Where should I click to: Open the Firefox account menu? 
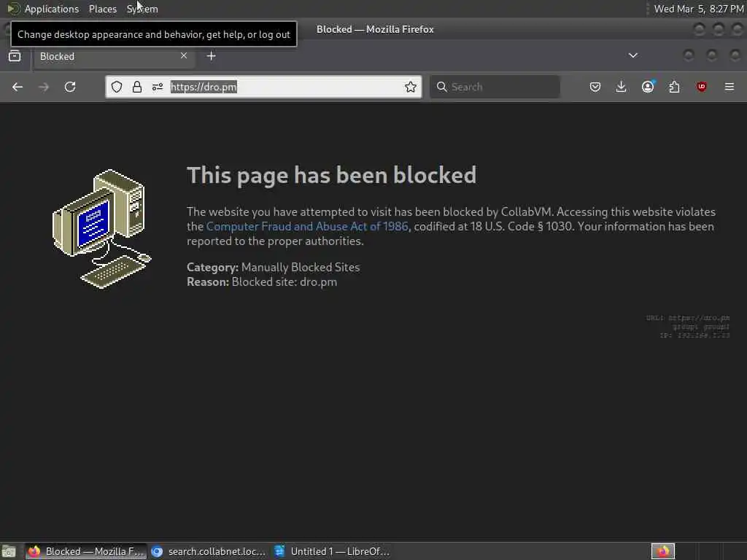pyautogui.click(x=648, y=87)
